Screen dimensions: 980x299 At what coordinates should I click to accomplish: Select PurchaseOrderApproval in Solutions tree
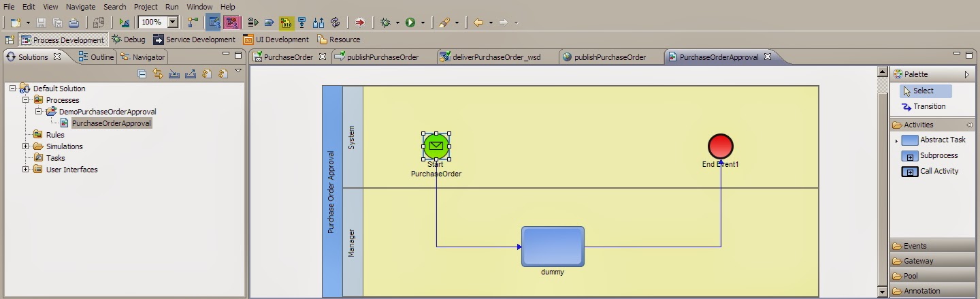click(x=112, y=123)
